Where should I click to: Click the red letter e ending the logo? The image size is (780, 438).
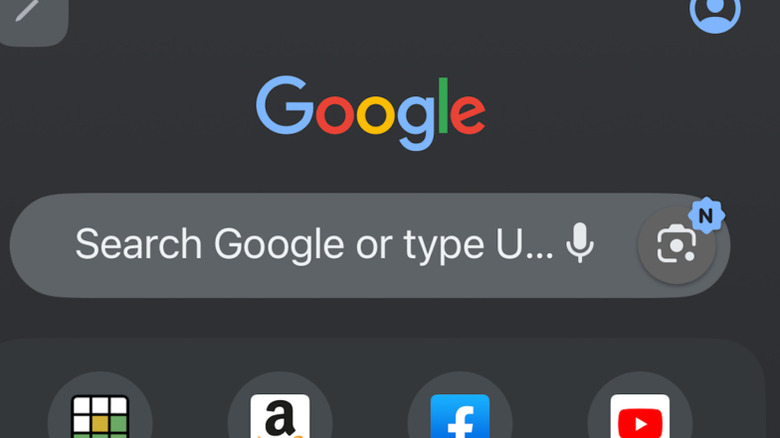coord(467,115)
